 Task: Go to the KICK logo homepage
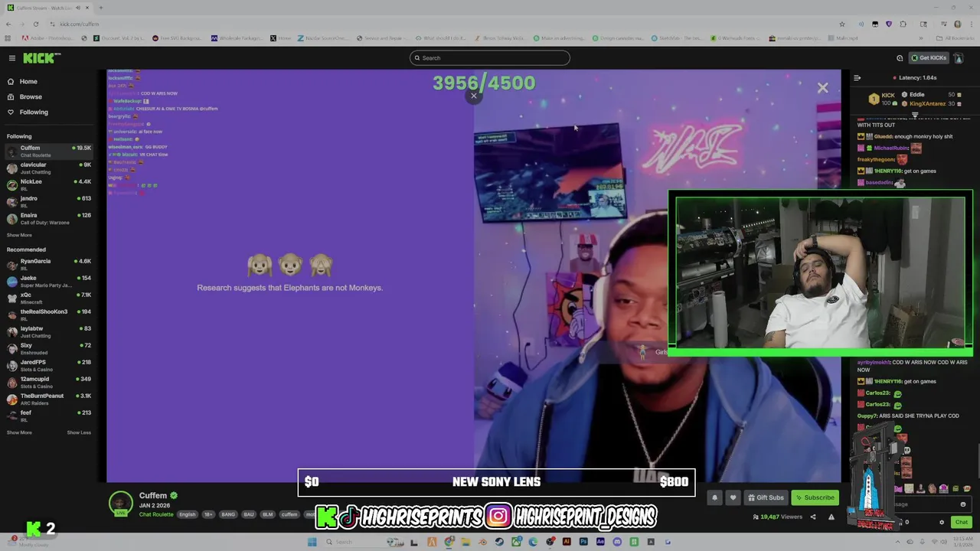point(41,58)
